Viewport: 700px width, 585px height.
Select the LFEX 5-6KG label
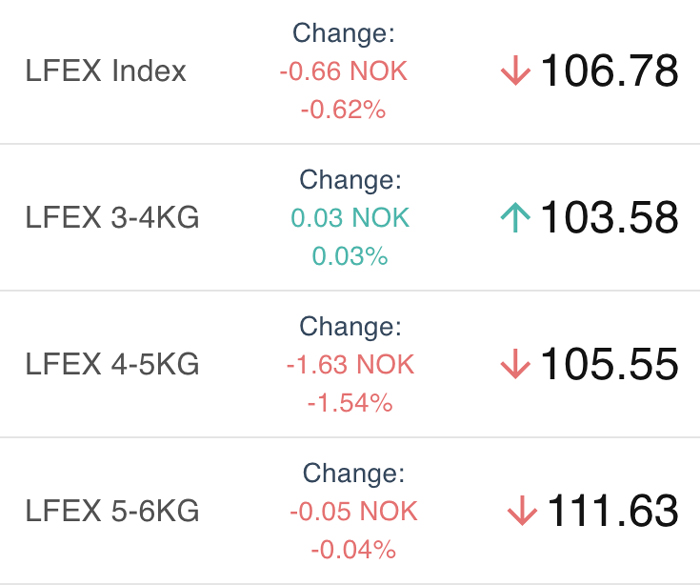coord(112,510)
